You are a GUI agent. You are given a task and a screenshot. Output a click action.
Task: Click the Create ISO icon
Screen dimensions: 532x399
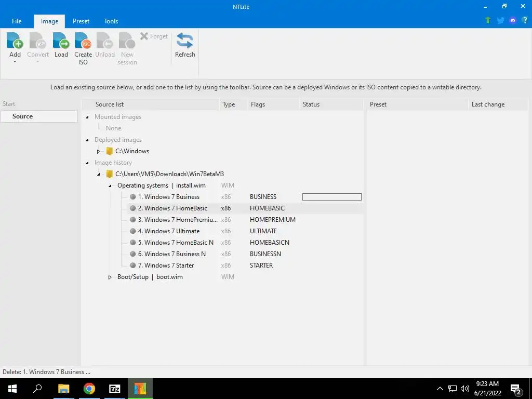(83, 41)
